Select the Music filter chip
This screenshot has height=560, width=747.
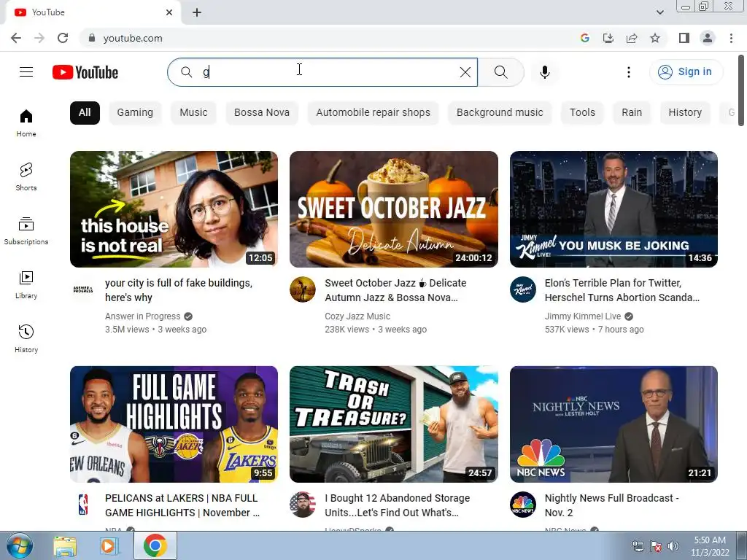[x=193, y=113]
